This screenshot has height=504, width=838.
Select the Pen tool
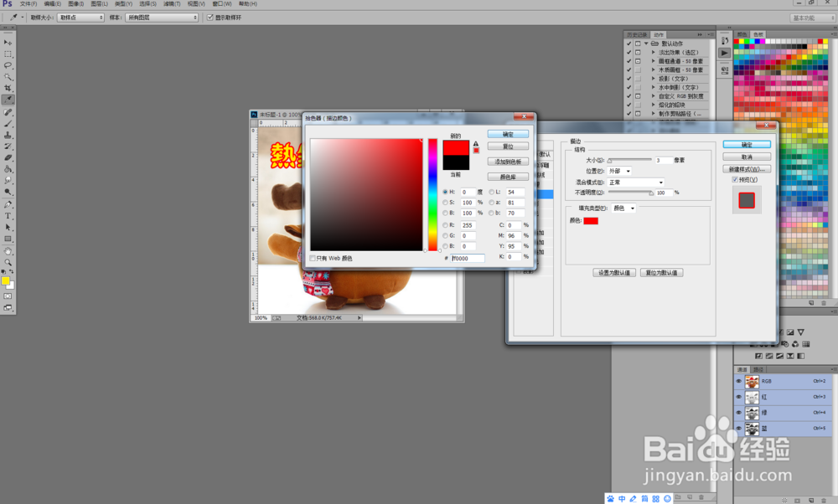pos(8,204)
